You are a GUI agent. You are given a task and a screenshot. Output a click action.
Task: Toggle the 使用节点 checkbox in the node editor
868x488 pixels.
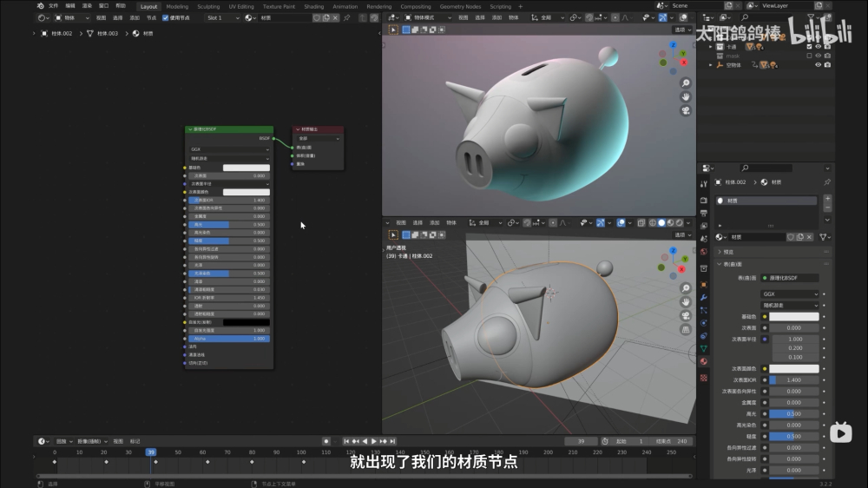pos(166,17)
